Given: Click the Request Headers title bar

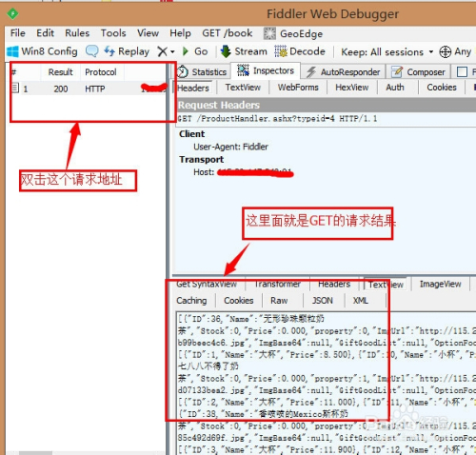Looking at the screenshot, I should coord(326,105).
